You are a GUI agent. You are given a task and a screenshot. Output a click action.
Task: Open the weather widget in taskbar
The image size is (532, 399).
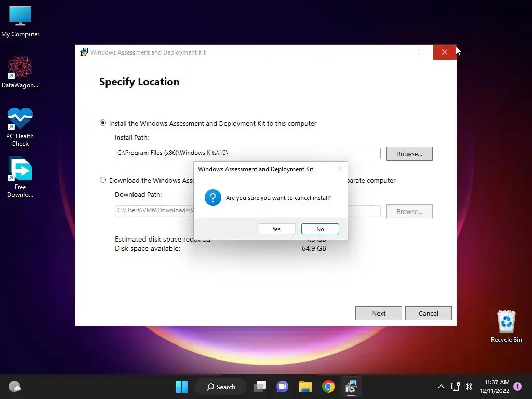pyautogui.click(x=15, y=387)
